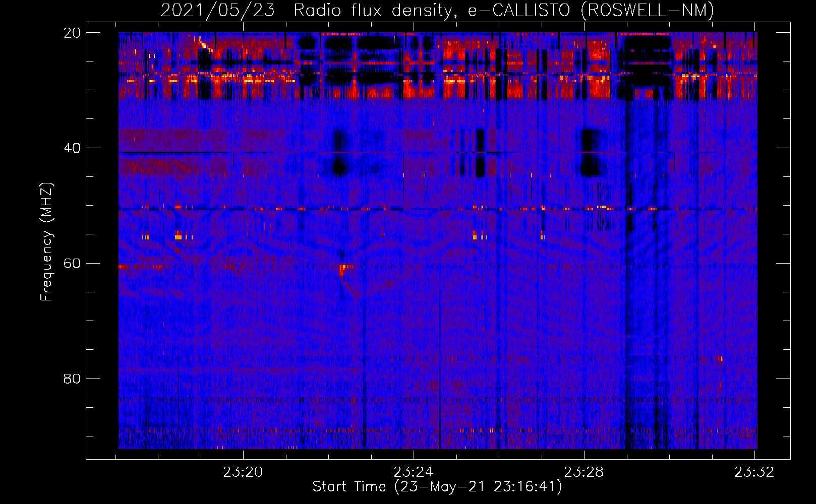The height and width of the screenshot is (504, 816).
Task: Click the time tick label '23:24'
Action: (414, 472)
